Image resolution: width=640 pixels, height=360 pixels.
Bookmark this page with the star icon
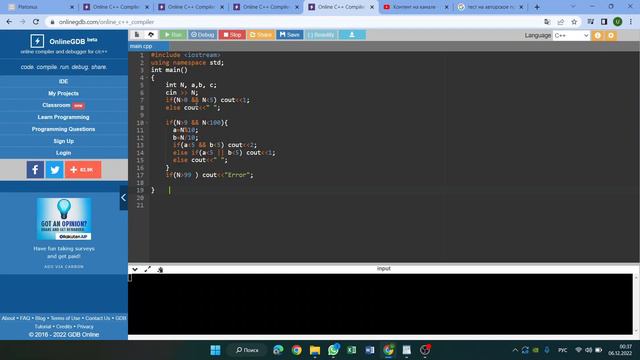(574, 22)
